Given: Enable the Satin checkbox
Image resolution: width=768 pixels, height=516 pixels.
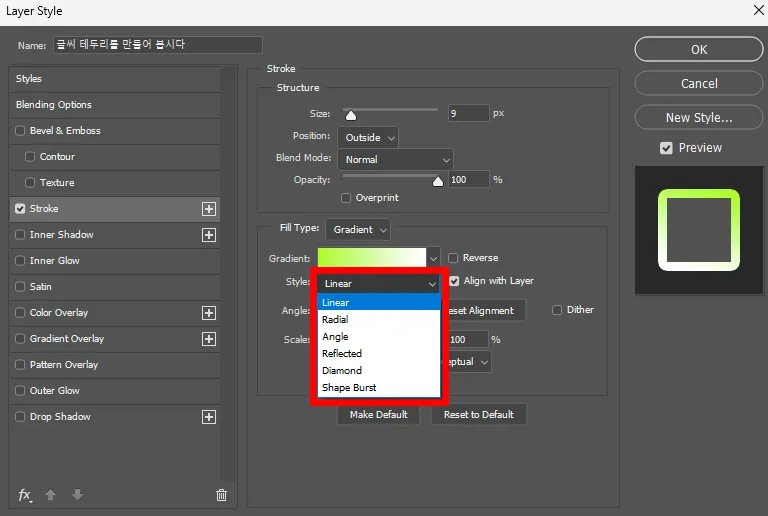Looking at the screenshot, I should coord(20,286).
